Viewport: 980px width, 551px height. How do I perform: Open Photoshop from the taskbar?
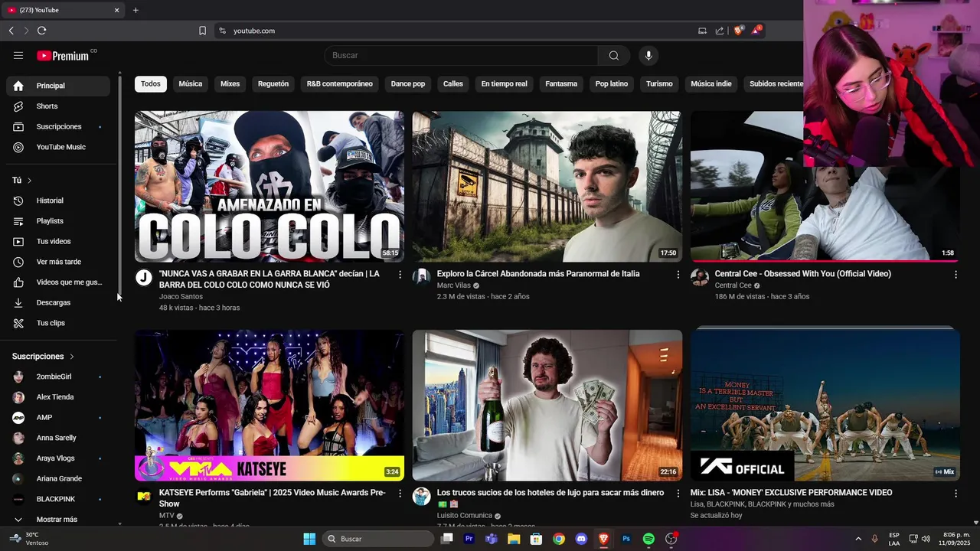click(626, 539)
